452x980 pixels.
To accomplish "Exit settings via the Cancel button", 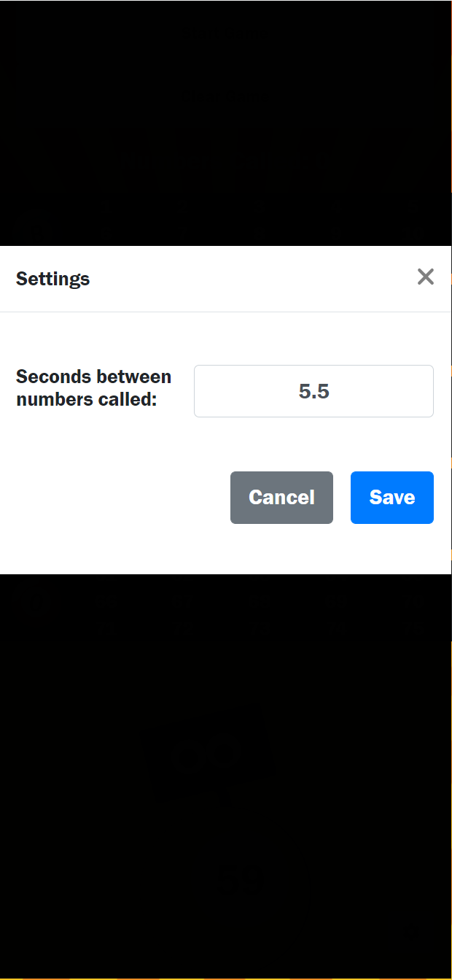I will [281, 498].
